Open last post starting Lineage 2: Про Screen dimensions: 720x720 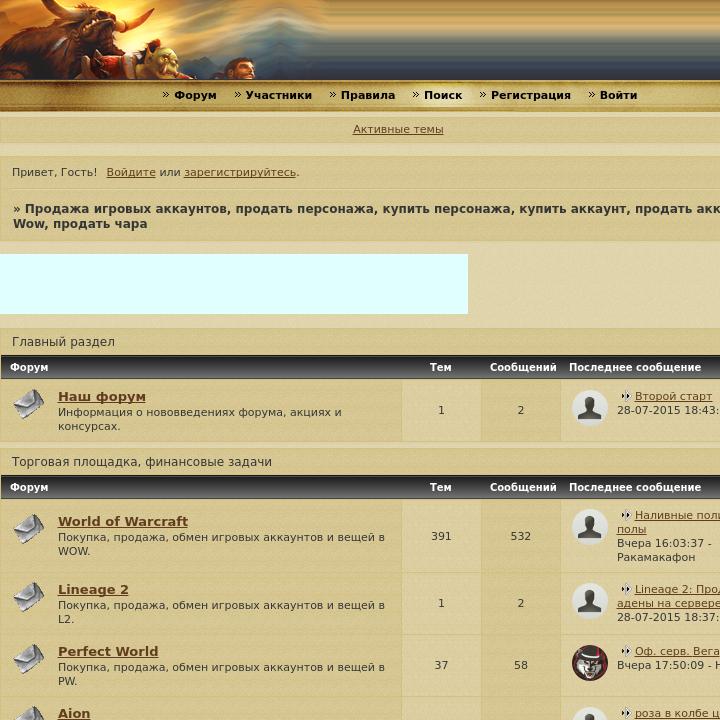coord(677,589)
